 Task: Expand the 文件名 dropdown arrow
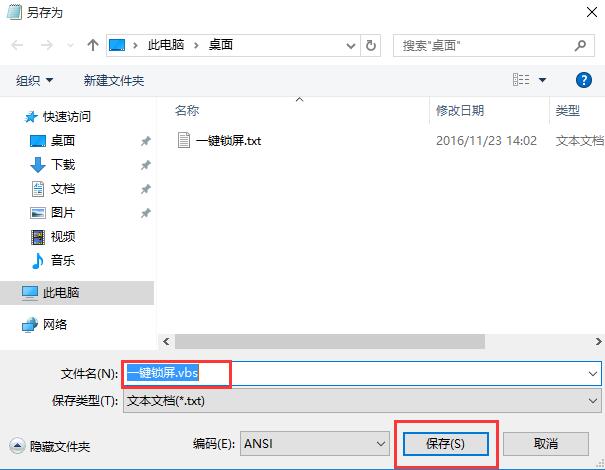pyautogui.click(x=593, y=374)
